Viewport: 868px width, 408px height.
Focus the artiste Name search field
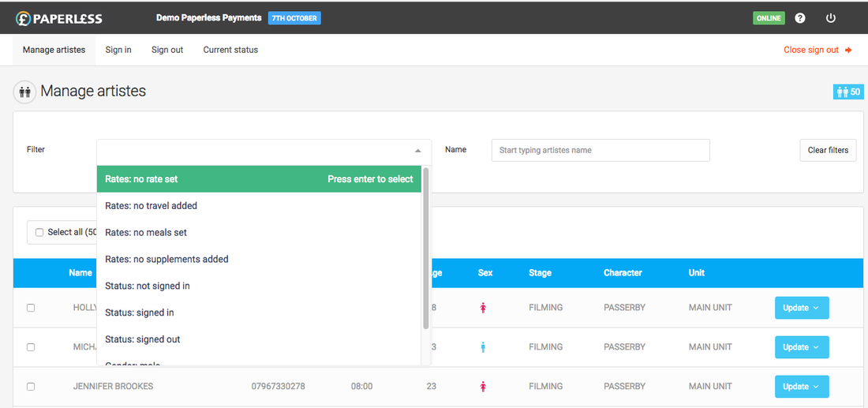tap(600, 151)
